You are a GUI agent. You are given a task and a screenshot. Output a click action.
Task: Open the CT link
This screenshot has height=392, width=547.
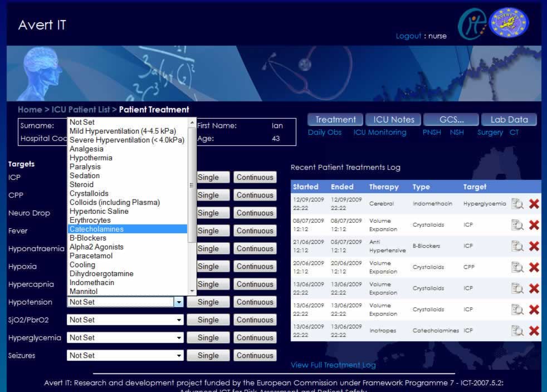tap(514, 133)
